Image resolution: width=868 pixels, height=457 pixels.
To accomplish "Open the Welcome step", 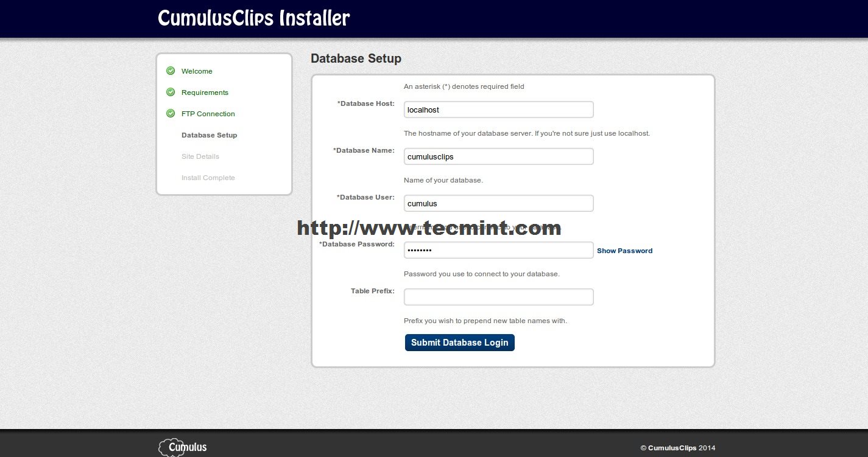I will (x=197, y=71).
